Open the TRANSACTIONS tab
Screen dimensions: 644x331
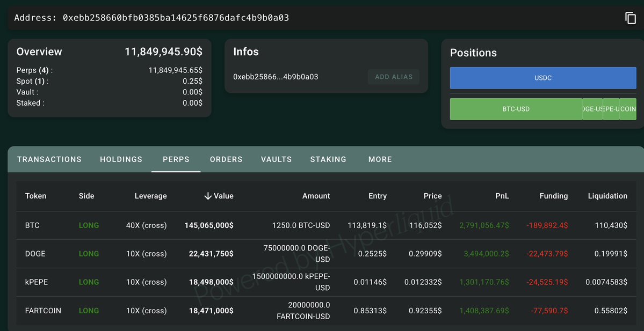coord(49,159)
